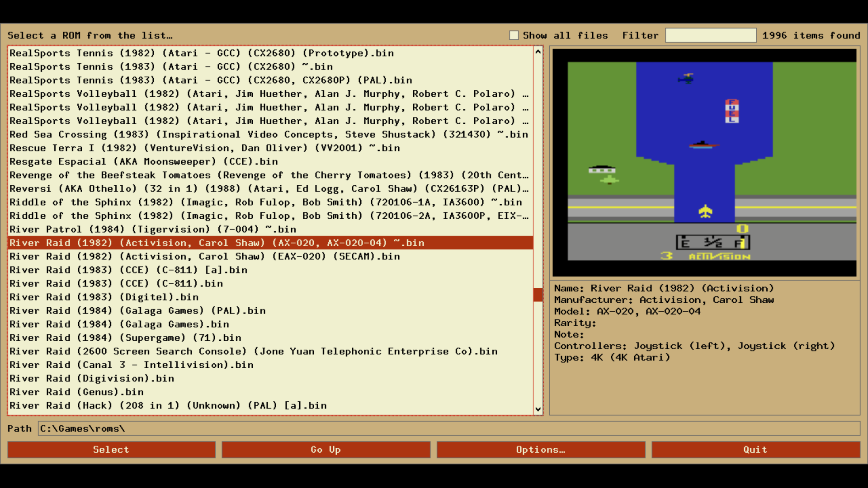Open the Options… dialog button

coord(541,450)
